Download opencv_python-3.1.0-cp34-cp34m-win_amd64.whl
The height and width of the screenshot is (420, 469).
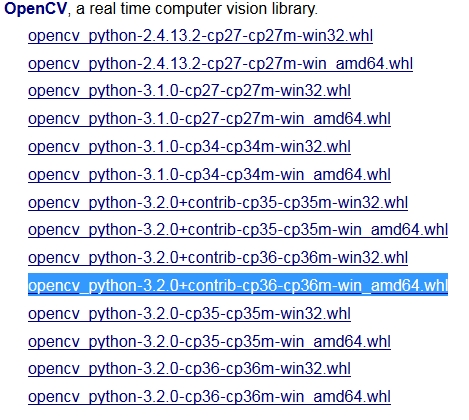tap(209, 174)
